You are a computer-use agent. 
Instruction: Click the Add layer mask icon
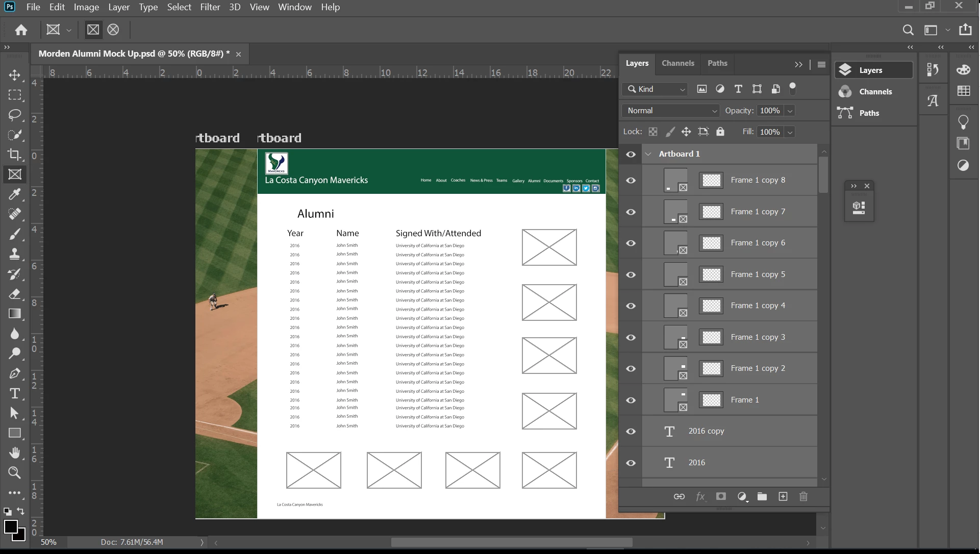click(721, 496)
